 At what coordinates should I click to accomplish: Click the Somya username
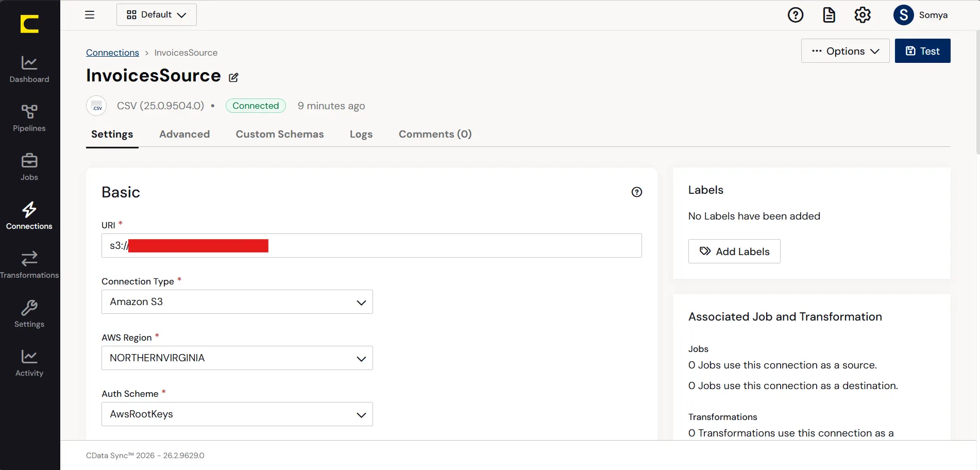click(933, 15)
